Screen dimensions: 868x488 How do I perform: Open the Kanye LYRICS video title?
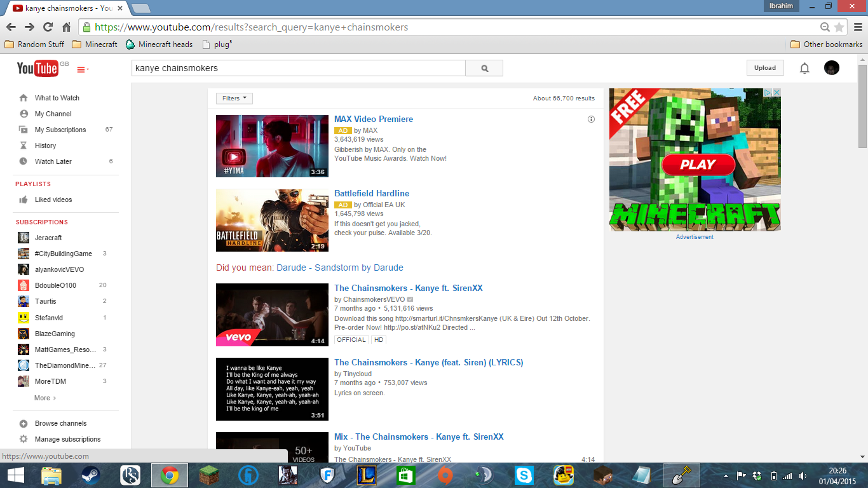(429, 362)
